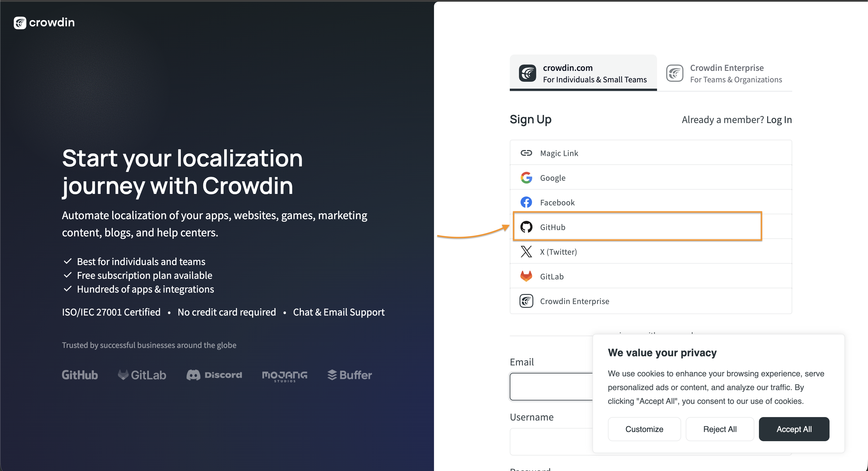Click 'No credit card required' text
The image size is (868, 471).
click(227, 312)
